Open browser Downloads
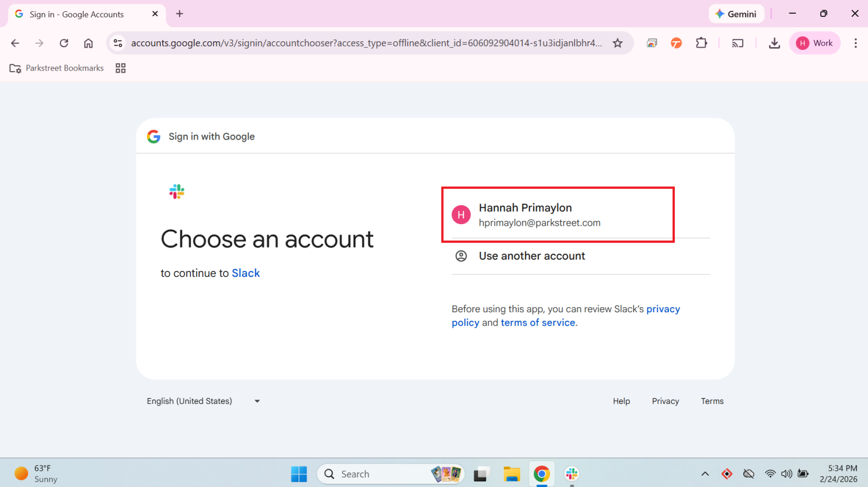Viewport: 868px width, 487px height. point(774,43)
